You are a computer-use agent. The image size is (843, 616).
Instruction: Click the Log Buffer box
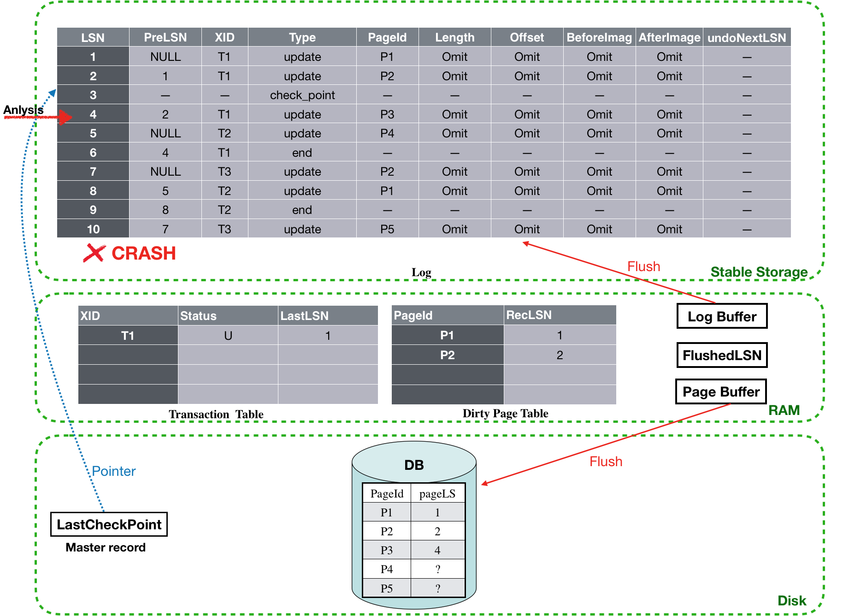pyautogui.click(x=722, y=316)
